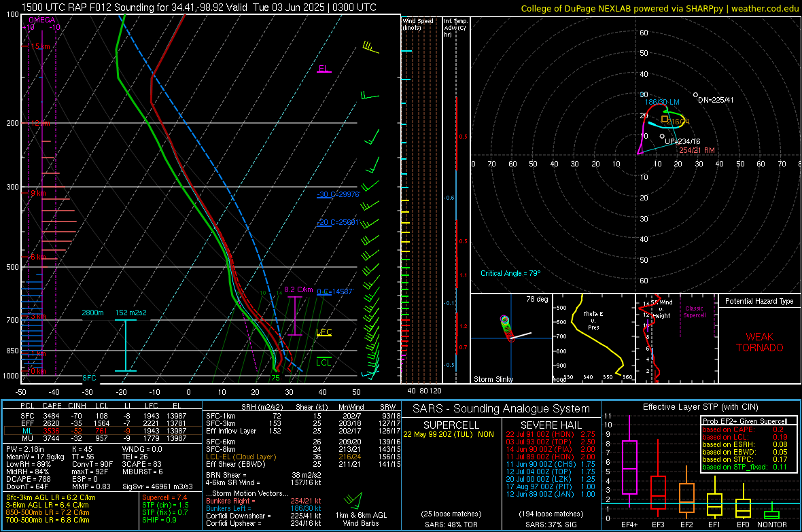The height and width of the screenshot is (532, 802).
Task: Select the MU parcel row in the table
Action: coord(103,438)
